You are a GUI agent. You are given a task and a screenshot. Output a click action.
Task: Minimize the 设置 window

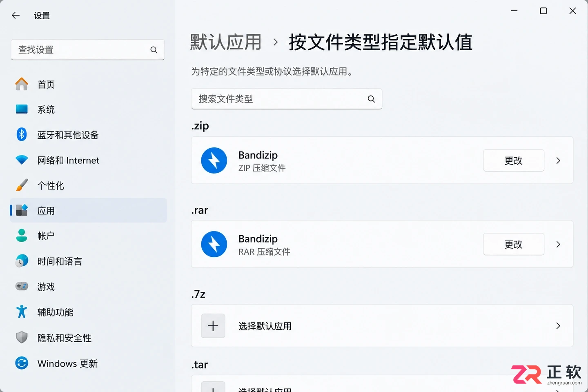514,11
